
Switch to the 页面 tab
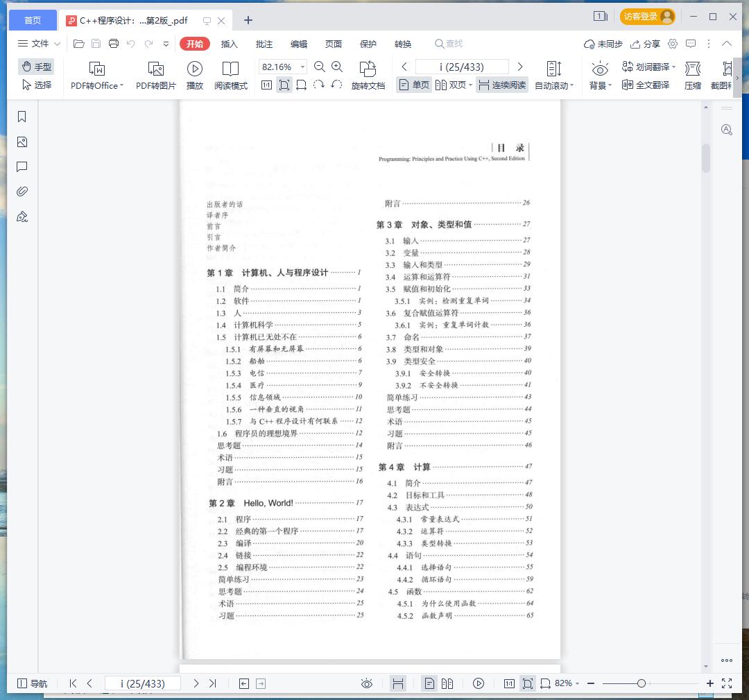[x=334, y=44]
